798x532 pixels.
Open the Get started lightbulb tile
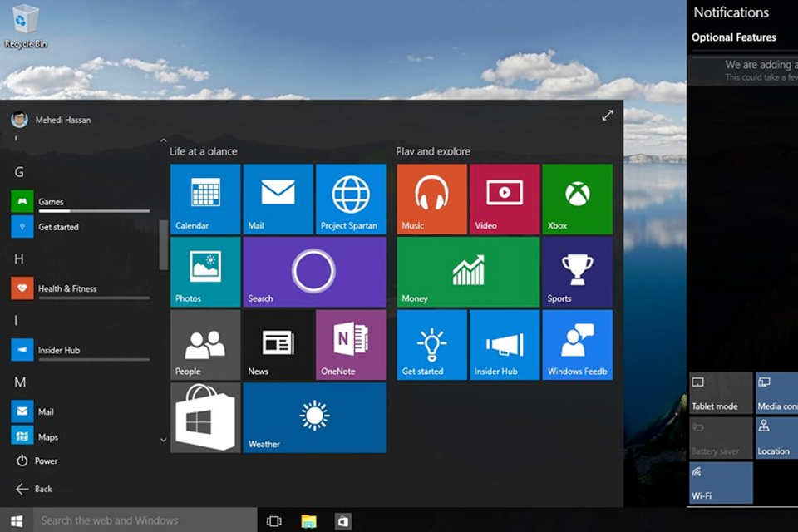click(x=432, y=345)
